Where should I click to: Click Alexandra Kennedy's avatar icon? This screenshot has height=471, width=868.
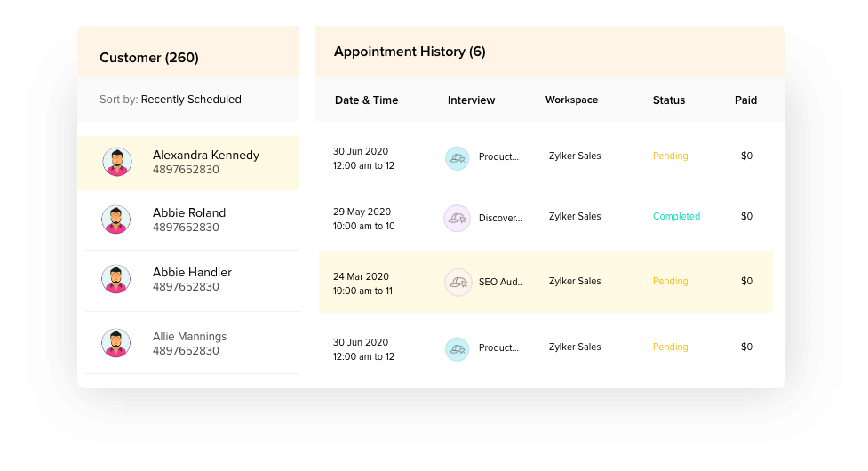tap(116, 162)
